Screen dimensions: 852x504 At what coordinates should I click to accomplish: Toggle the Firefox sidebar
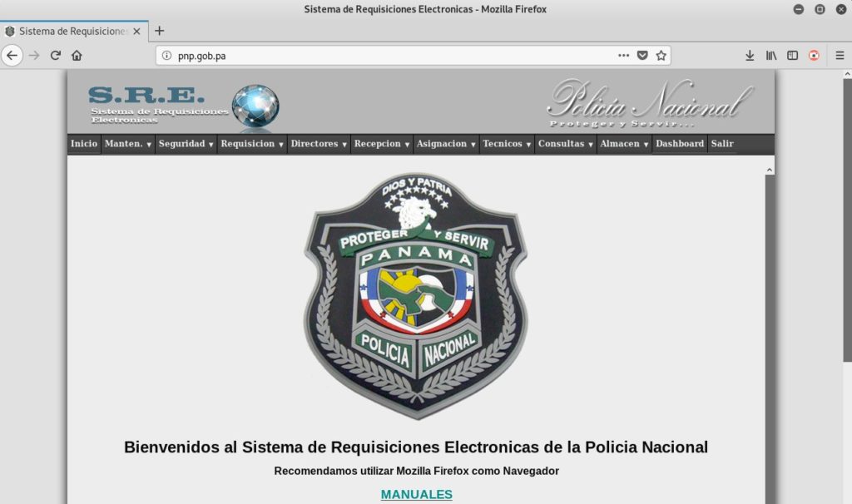[x=793, y=56]
